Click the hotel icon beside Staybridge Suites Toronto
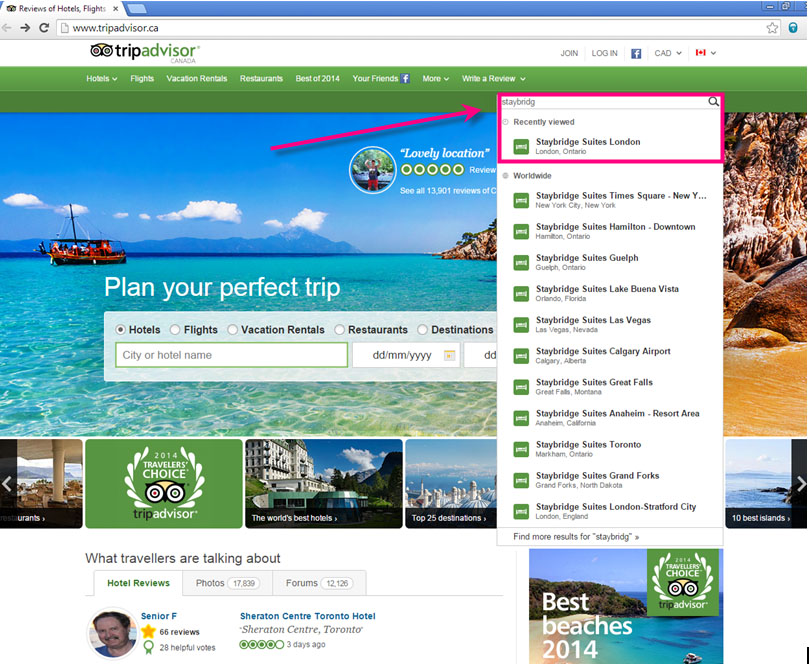The image size is (809, 664). tap(521, 449)
